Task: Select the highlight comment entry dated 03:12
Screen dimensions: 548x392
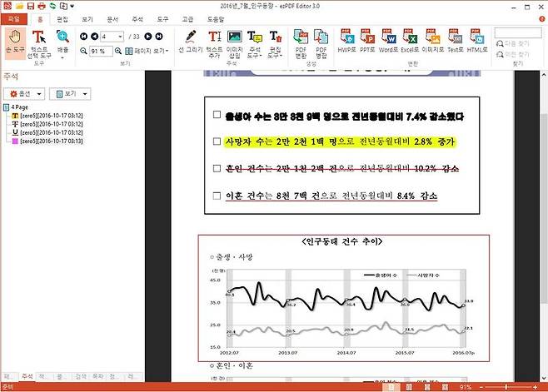Action: [47, 116]
